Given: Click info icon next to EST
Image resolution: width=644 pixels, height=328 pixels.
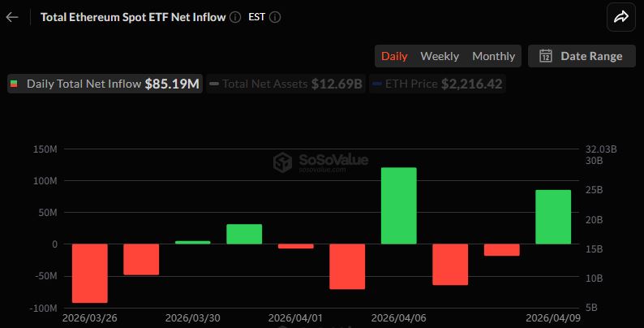Looking at the screenshot, I should click(x=275, y=17).
